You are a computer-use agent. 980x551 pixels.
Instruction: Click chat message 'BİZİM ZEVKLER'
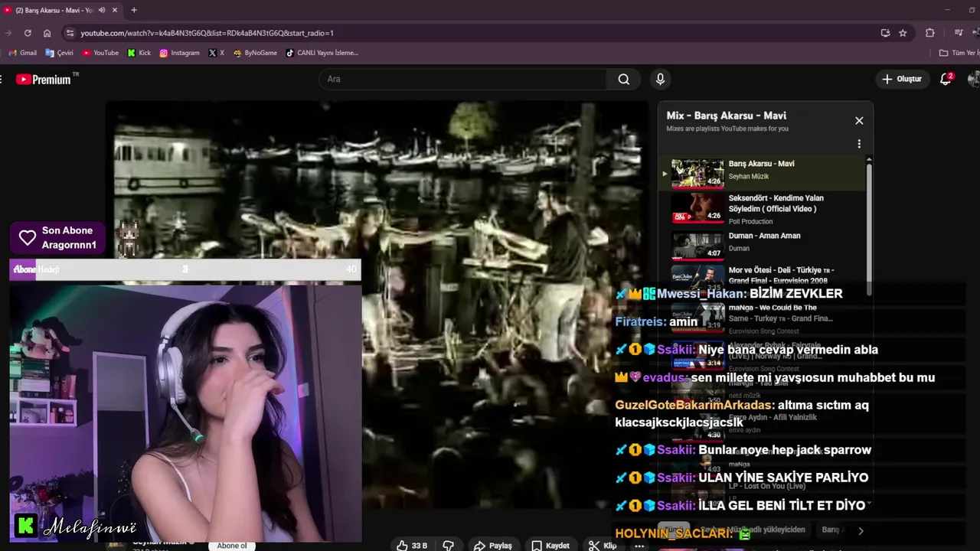[796, 294]
